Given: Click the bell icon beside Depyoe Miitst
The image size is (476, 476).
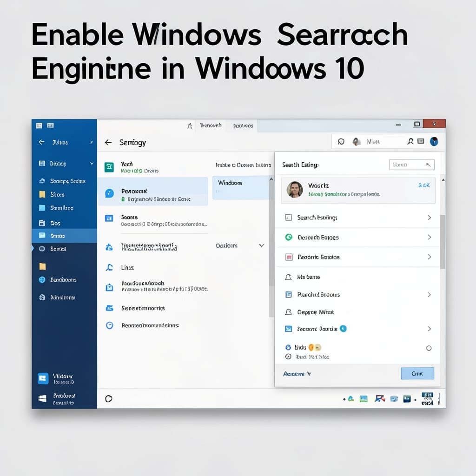Looking at the screenshot, I should (288, 312).
